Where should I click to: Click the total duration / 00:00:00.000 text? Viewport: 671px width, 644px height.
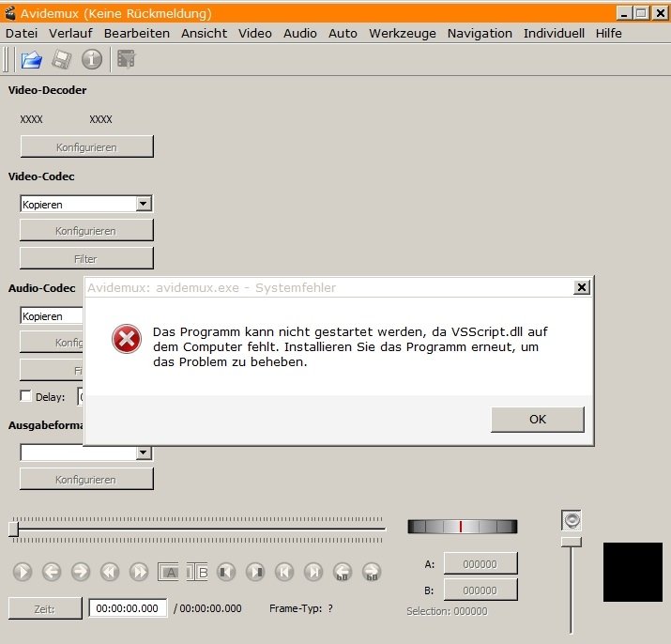tap(207, 608)
